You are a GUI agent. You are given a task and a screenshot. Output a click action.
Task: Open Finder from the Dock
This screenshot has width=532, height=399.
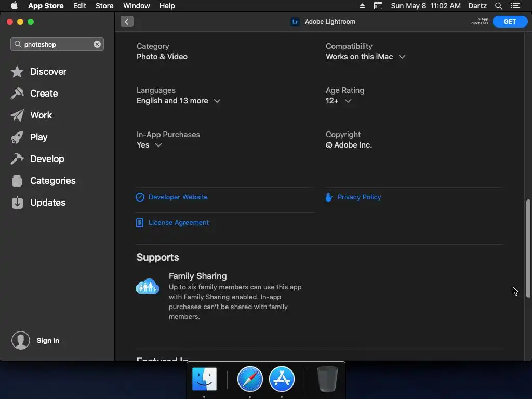(204, 379)
